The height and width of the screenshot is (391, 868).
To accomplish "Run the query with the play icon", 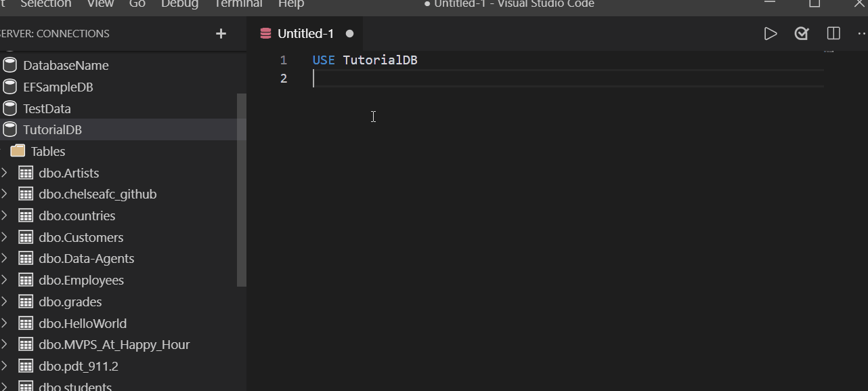I will click(x=771, y=33).
